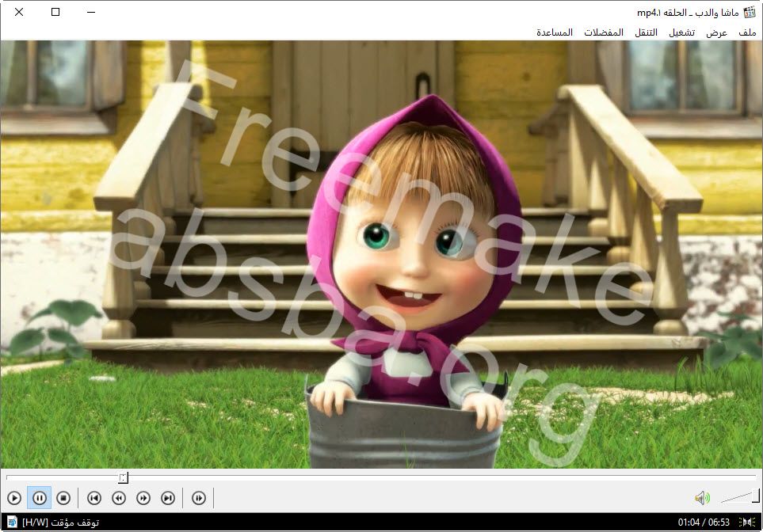Mute the audio via speaker icon
This screenshot has width=763, height=532.
tap(702, 498)
